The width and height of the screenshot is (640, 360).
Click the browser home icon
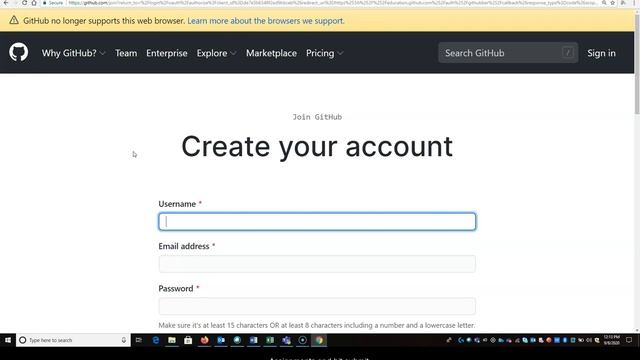tap(34, 3)
